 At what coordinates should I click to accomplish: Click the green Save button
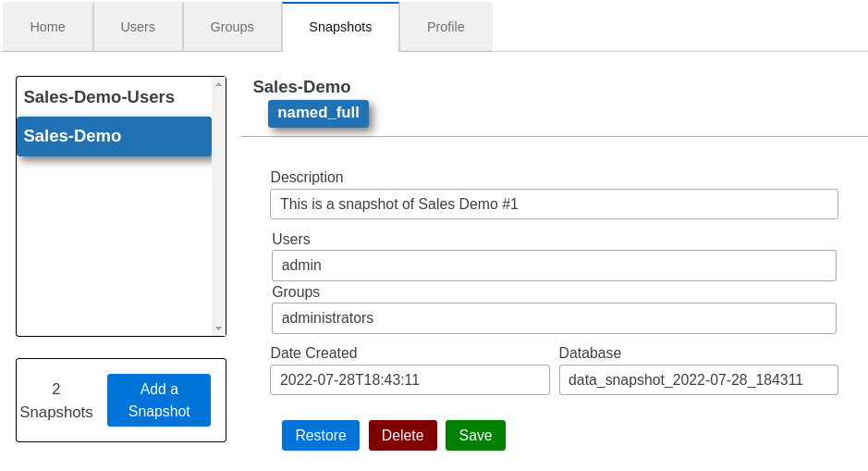click(x=475, y=436)
